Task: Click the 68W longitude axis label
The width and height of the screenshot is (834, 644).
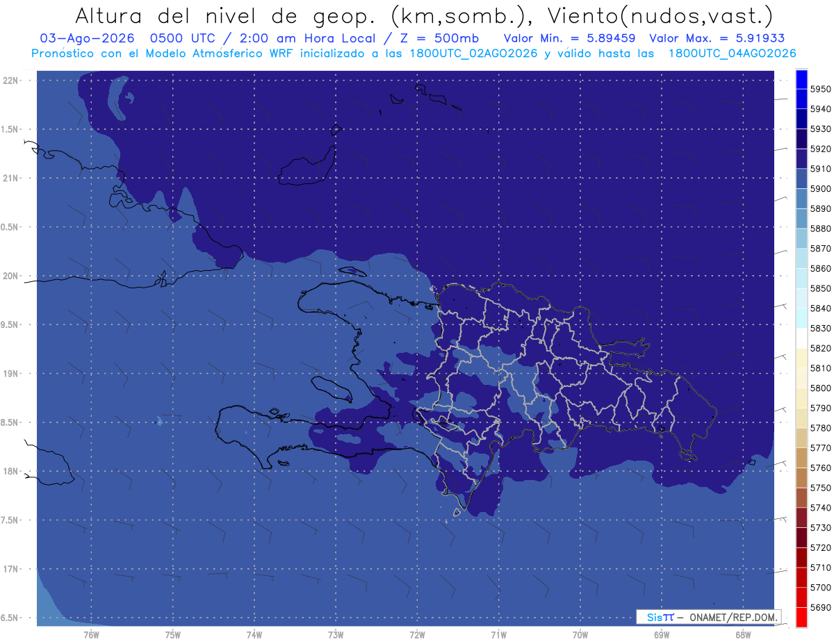Action: tap(743, 635)
